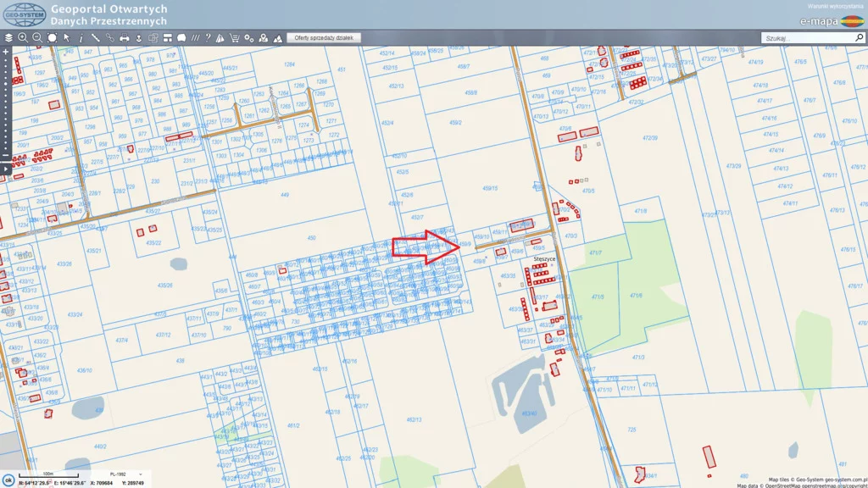This screenshot has width=868, height=488.
Task: Expand the left side panel arrow
Action: pyautogui.click(x=5, y=169)
